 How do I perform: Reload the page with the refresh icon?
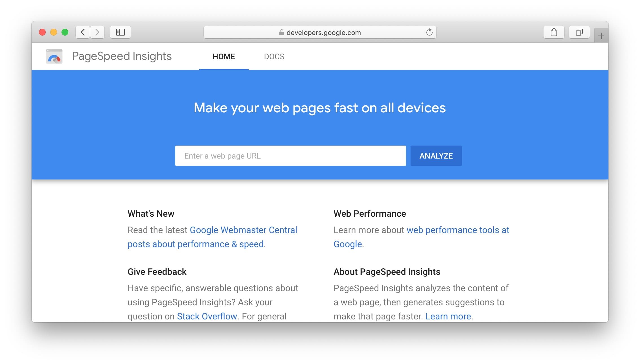[x=429, y=32]
